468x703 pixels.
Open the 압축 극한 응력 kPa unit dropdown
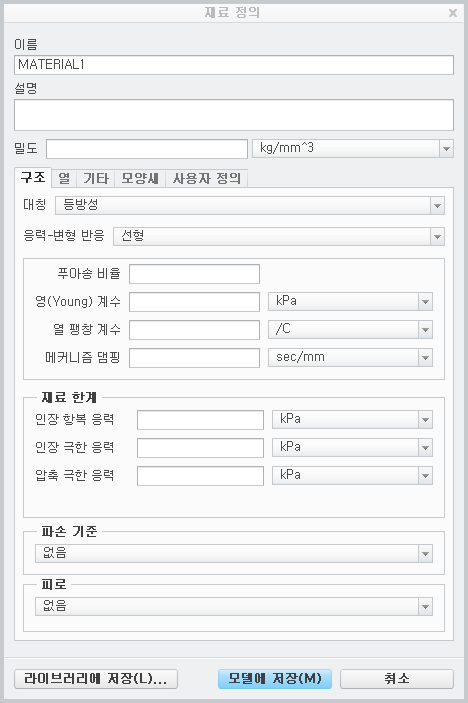(352, 476)
